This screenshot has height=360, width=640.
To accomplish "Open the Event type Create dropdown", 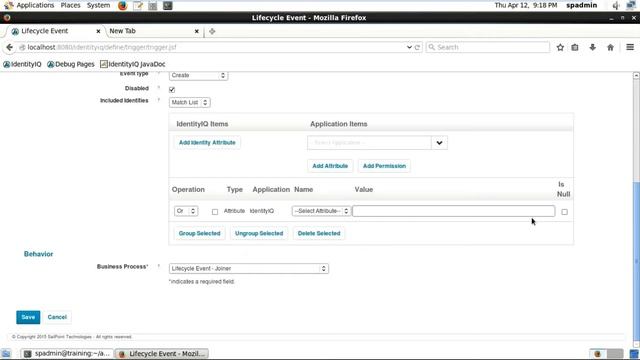I will (198, 76).
